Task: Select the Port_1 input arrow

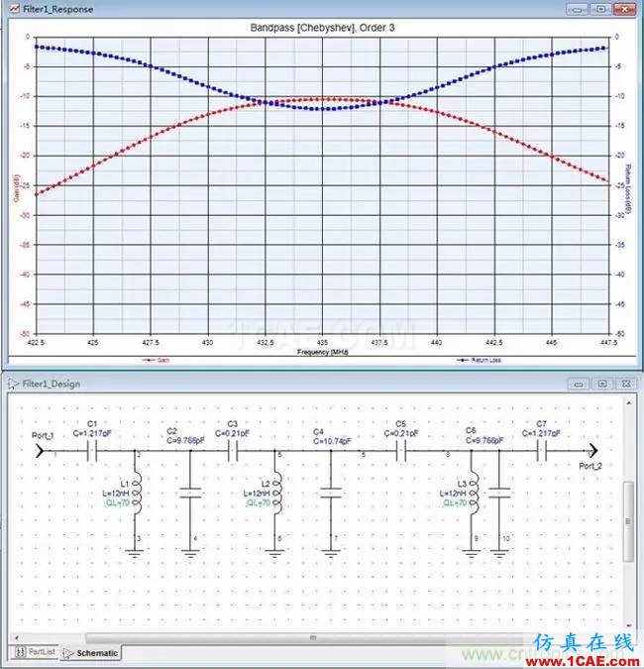Action: coord(40,451)
